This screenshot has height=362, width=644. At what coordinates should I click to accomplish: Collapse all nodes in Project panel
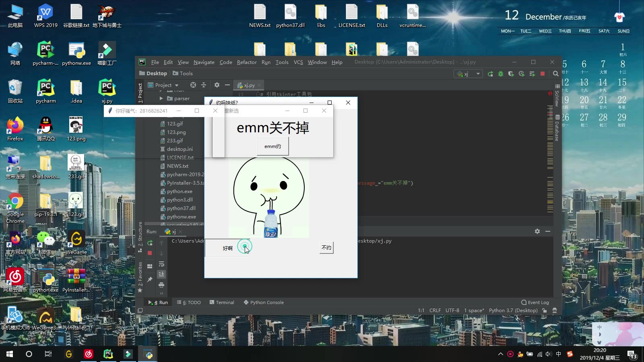click(204, 85)
